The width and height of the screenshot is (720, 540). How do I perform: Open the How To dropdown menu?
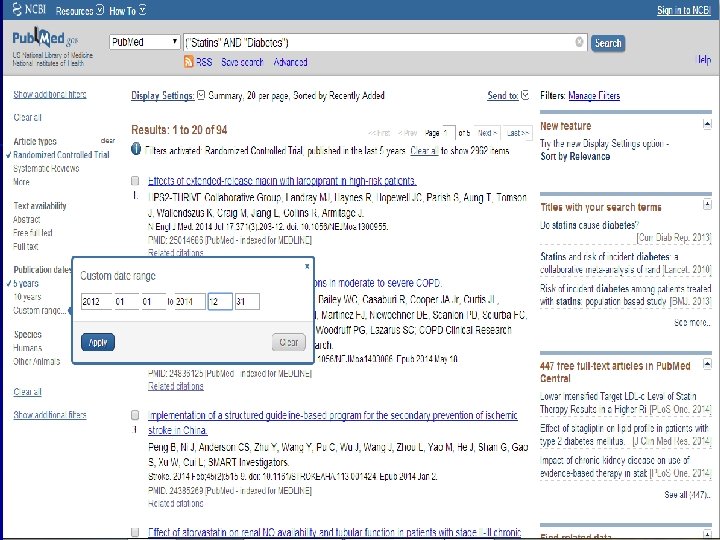(x=128, y=11)
